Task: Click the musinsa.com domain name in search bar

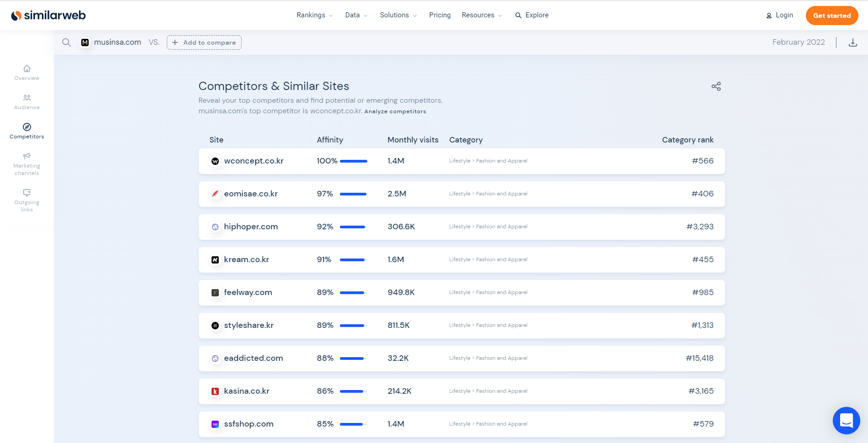Action: [x=117, y=42]
